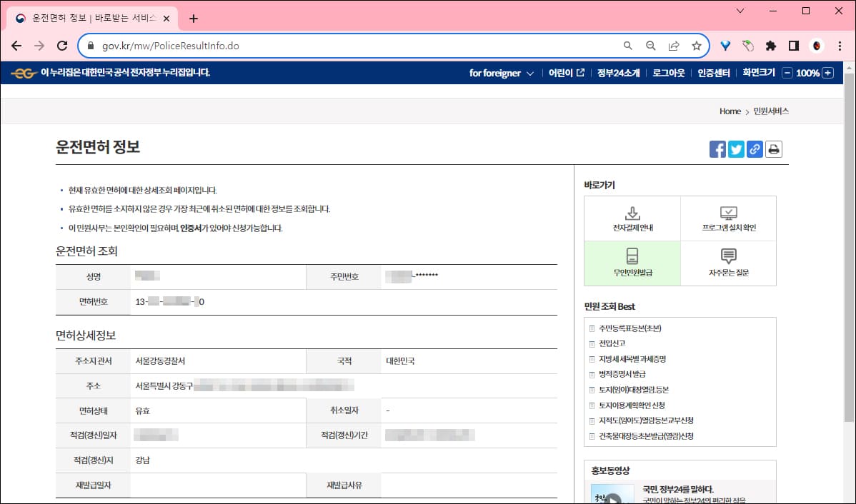Click the 재발급사유 label cell
Screen dimensions: 856x504
click(x=344, y=485)
